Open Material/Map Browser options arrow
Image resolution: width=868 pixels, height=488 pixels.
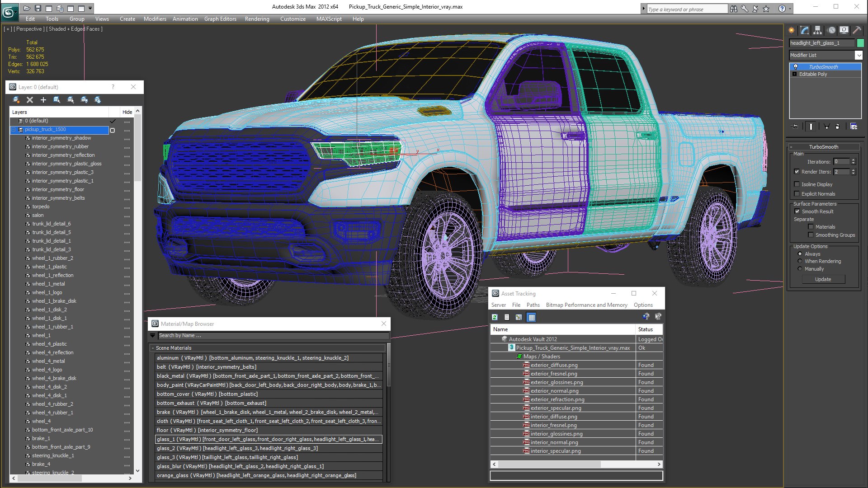coord(153,335)
